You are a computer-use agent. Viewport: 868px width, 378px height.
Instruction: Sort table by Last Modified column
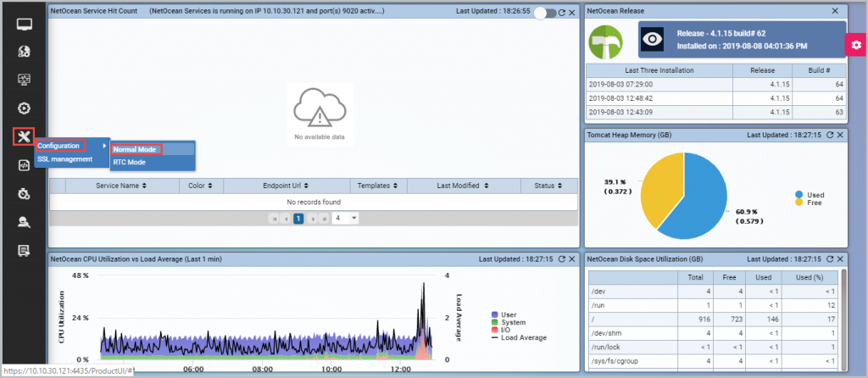tap(464, 186)
